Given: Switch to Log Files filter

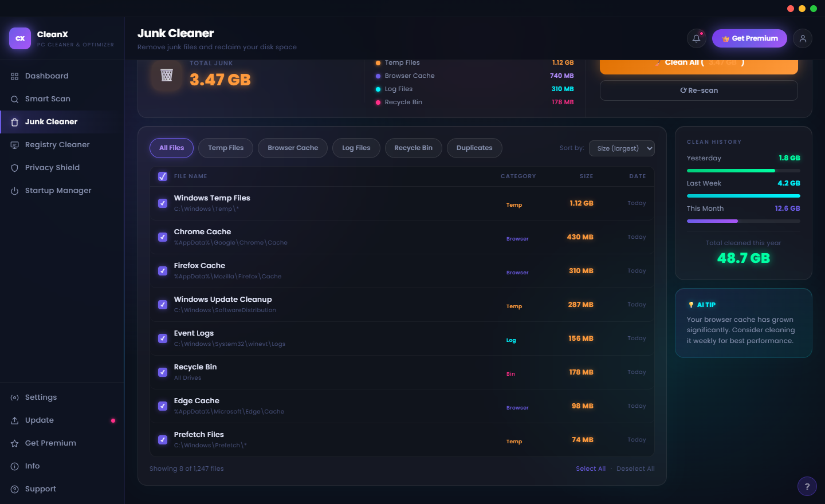Looking at the screenshot, I should click(x=356, y=148).
